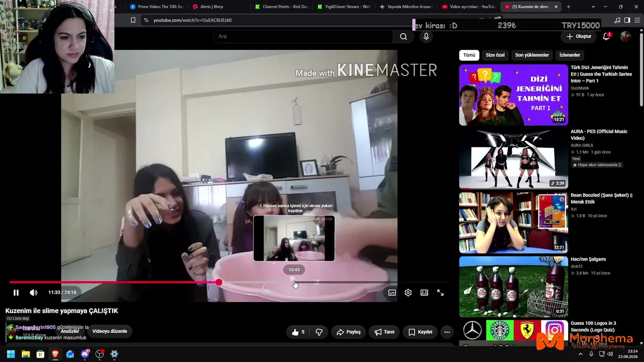The image size is (644, 362).
Task: Open the Oluştur create menu
Action: click(579, 36)
